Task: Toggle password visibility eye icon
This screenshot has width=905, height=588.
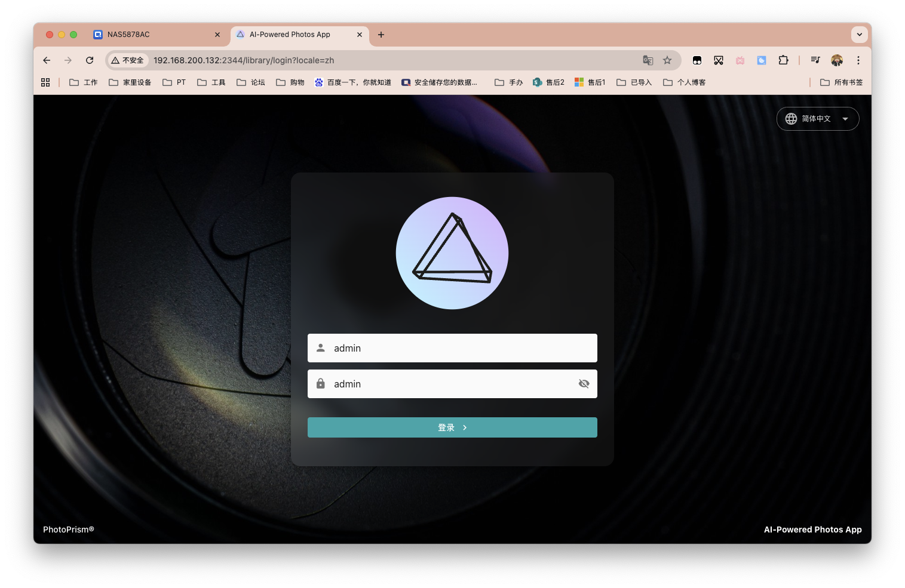Action: tap(584, 384)
